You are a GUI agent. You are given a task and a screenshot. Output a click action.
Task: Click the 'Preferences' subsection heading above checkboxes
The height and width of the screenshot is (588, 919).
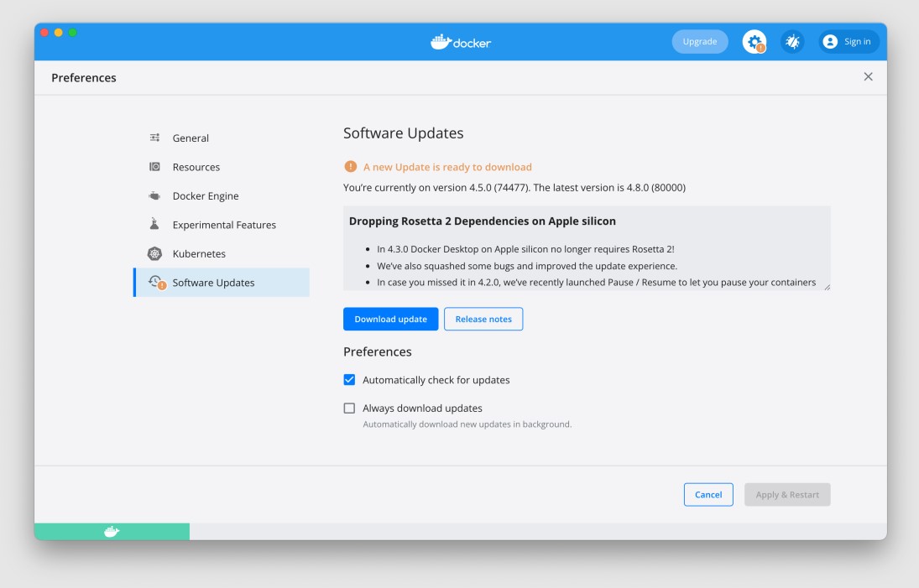tap(378, 352)
